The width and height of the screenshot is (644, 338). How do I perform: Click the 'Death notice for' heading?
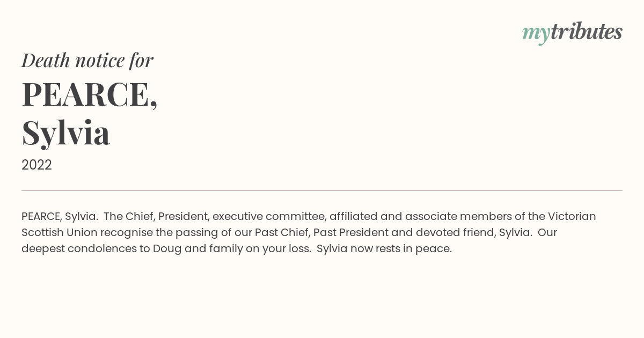[x=87, y=60]
